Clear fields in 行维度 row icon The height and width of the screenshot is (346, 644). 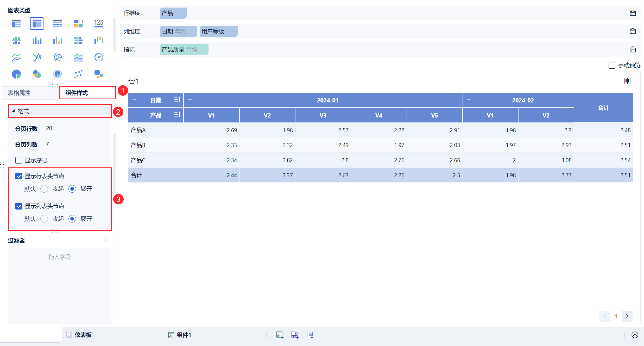633,13
